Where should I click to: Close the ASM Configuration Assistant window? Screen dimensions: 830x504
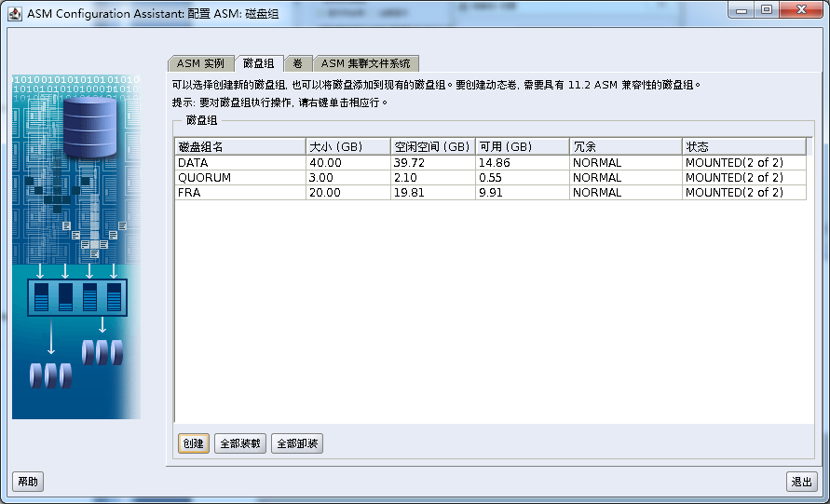coord(801,10)
